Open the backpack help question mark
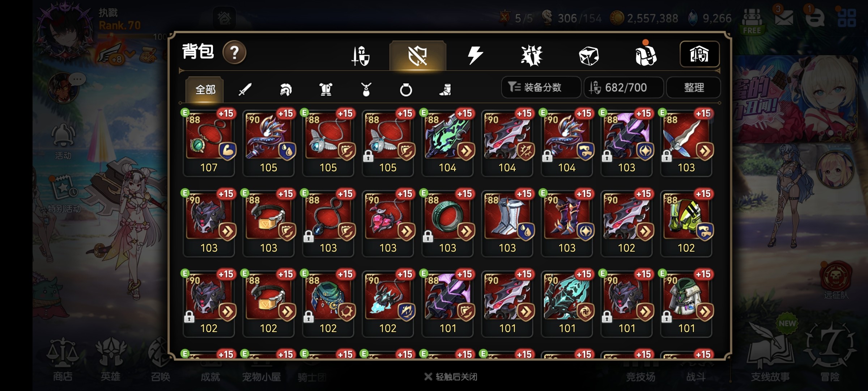 pos(234,53)
